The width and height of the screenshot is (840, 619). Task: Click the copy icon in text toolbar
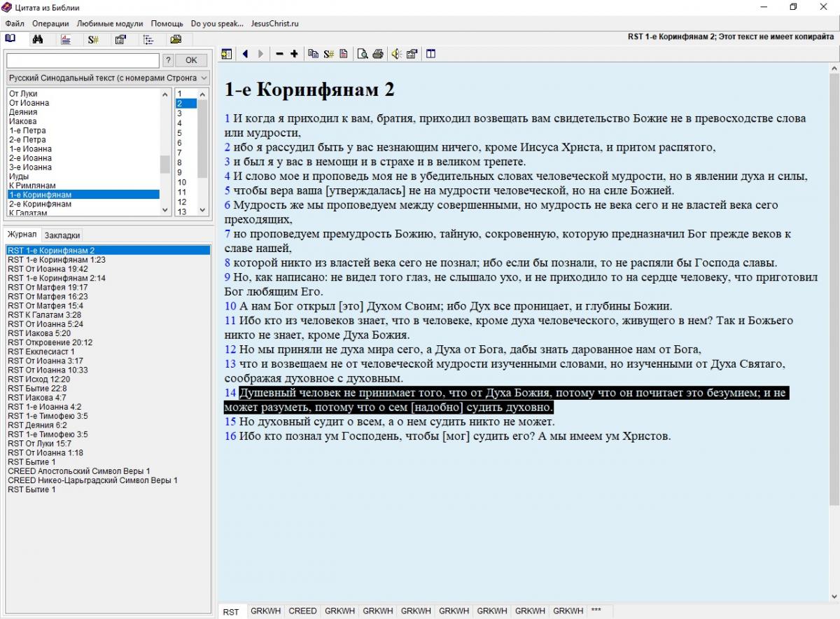tap(313, 54)
